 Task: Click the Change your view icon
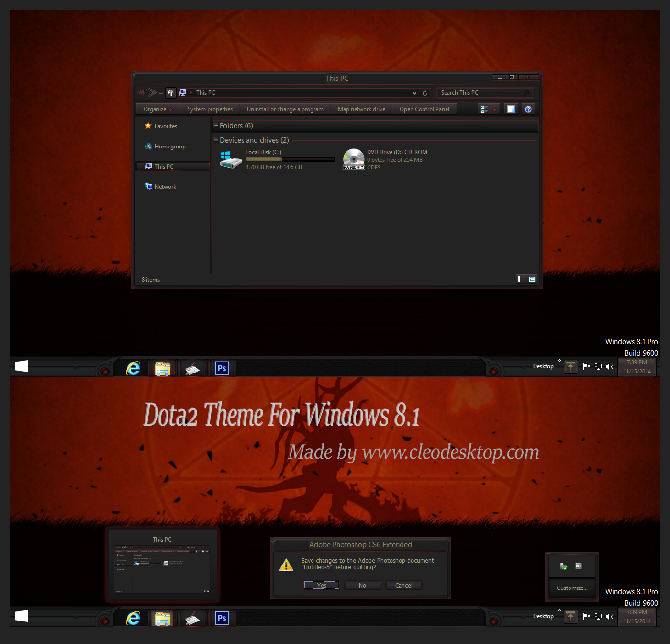pos(484,109)
